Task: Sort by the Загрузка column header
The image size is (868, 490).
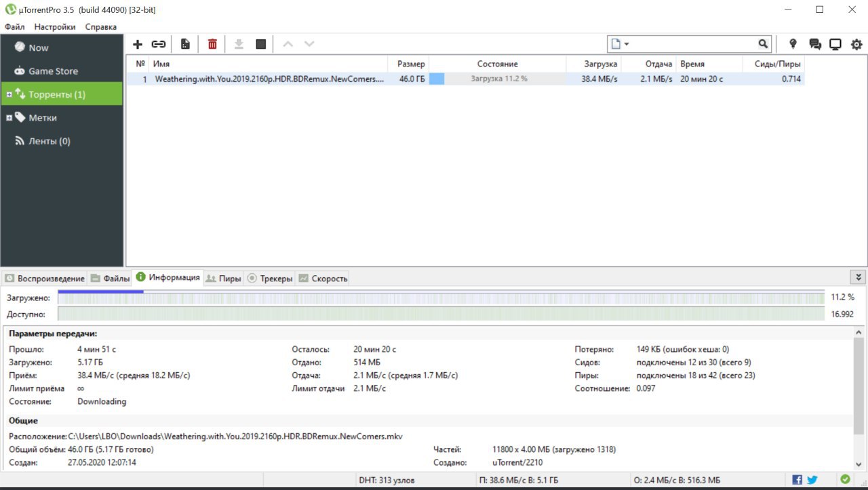Action: [593, 64]
